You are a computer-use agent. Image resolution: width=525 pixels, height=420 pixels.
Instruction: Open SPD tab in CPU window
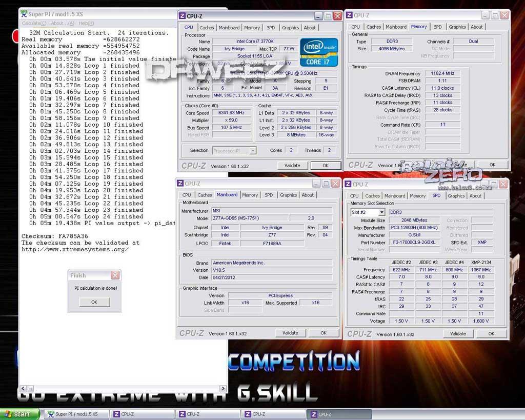(x=271, y=28)
